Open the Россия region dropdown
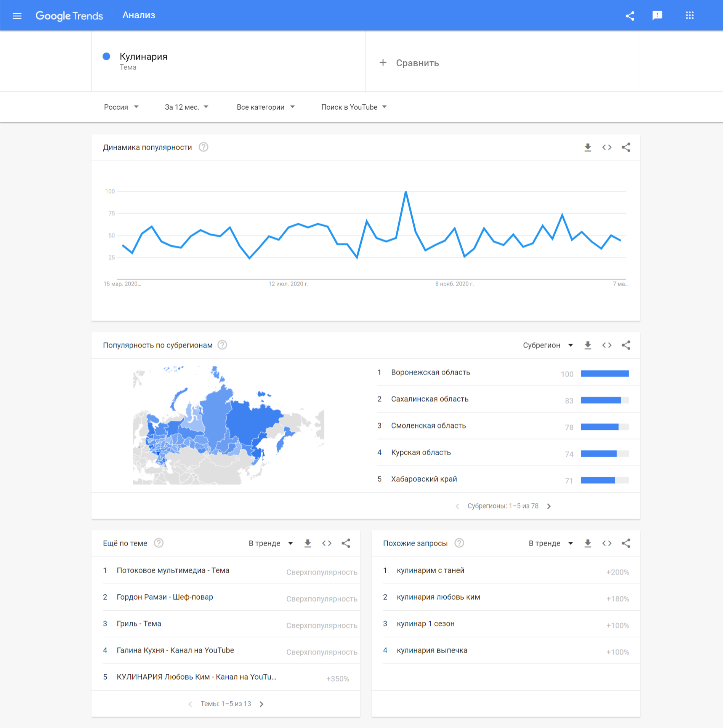Image resolution: width=723 pixels, height=728 pixels. click(x=121, y=107)
